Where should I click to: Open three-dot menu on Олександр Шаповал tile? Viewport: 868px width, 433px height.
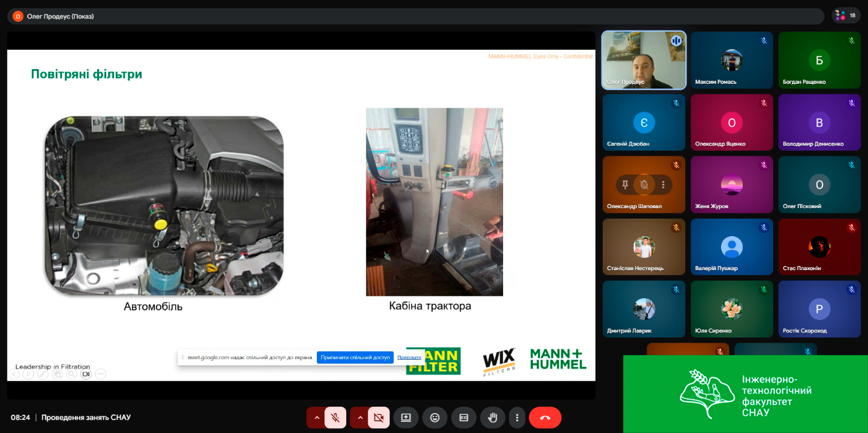click(663, 185)
